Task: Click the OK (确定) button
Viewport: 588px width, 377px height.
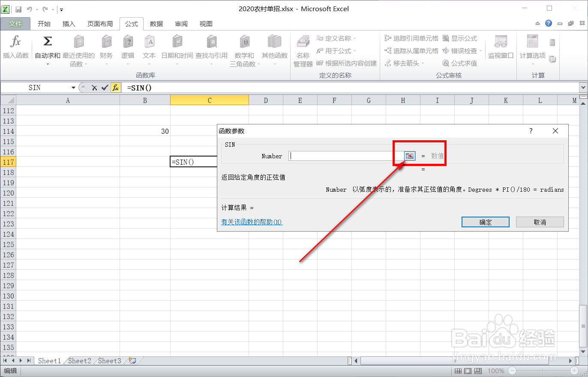Action: click(486, 222)
